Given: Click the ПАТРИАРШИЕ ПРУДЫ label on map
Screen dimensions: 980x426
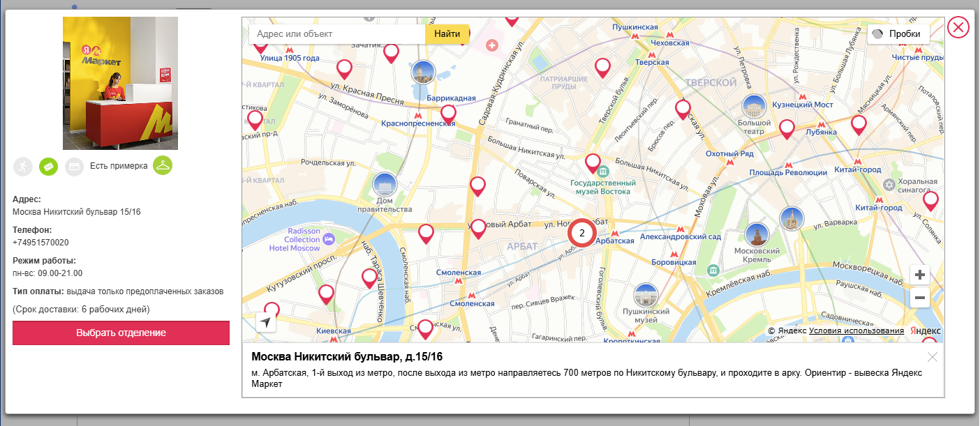Looking at the screenshot, I should (x=563, y=83).
